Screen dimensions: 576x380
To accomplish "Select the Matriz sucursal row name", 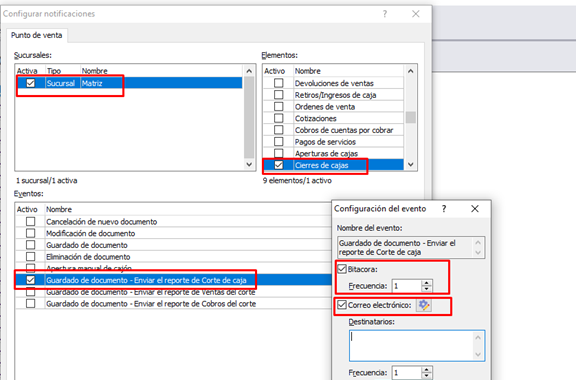I will (x=92, y=83).
